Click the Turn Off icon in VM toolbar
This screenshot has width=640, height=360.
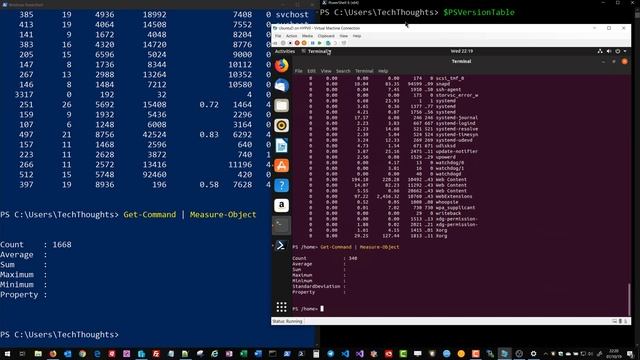pos(290,43)
